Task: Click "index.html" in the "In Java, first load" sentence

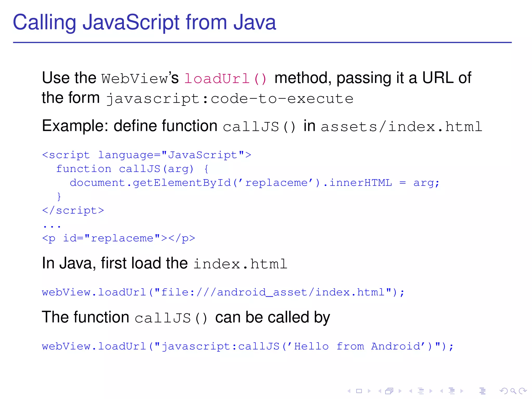Action: coord(240,264)
